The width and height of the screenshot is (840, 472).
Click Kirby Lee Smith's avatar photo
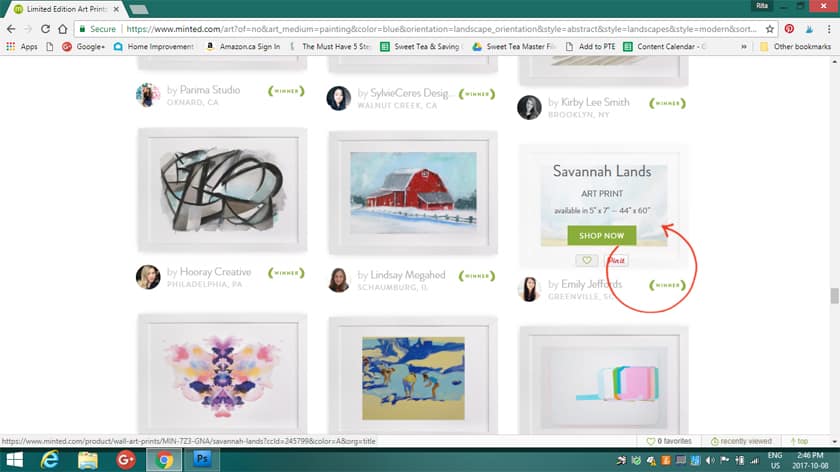[x=529, y=107]
